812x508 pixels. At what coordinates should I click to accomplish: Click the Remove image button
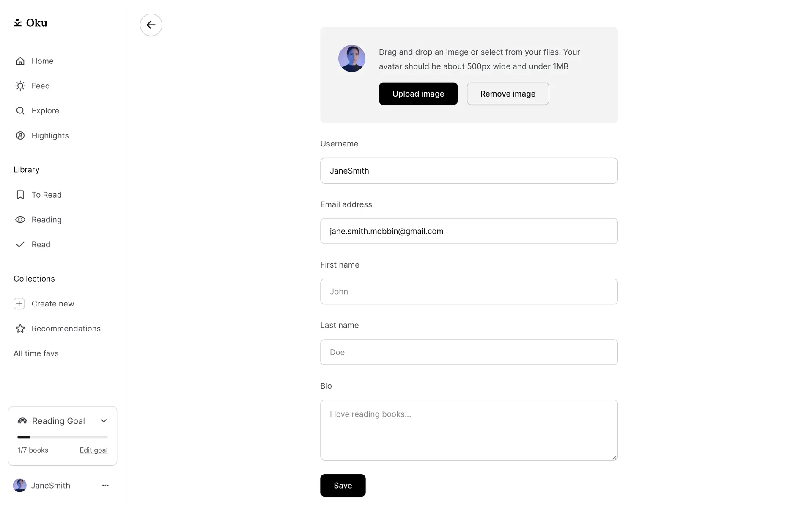pos(507,94)
